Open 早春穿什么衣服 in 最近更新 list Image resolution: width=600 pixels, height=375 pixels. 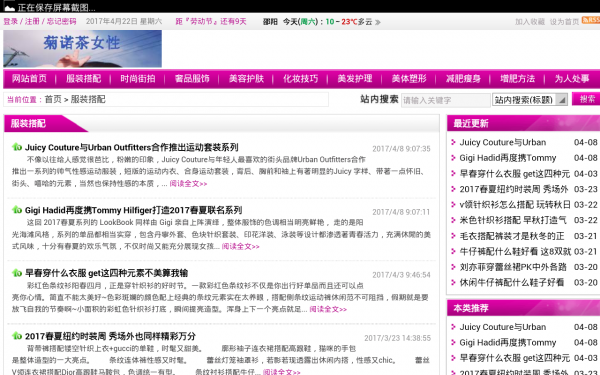(515, 174)
